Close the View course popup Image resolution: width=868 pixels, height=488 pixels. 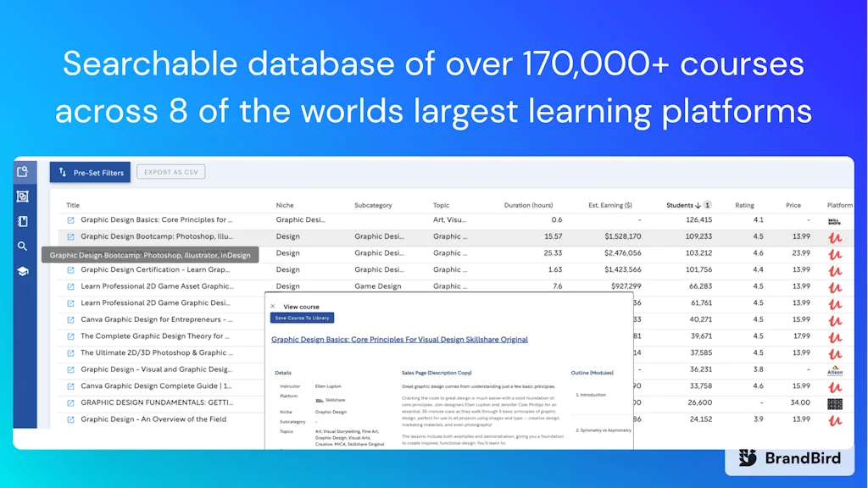point(272,306)
